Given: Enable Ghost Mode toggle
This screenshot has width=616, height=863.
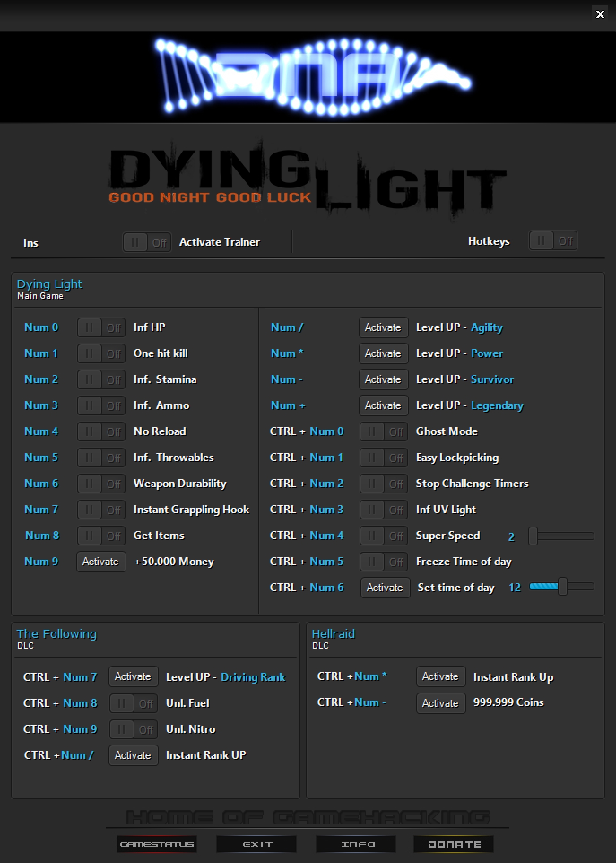Looking at the screenshot, I should [384, 432].
